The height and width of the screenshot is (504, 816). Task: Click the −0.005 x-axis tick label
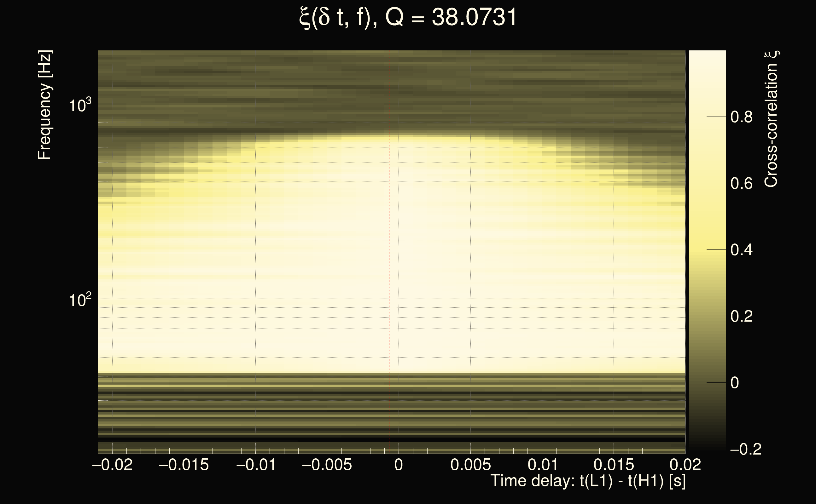point(327,465)
